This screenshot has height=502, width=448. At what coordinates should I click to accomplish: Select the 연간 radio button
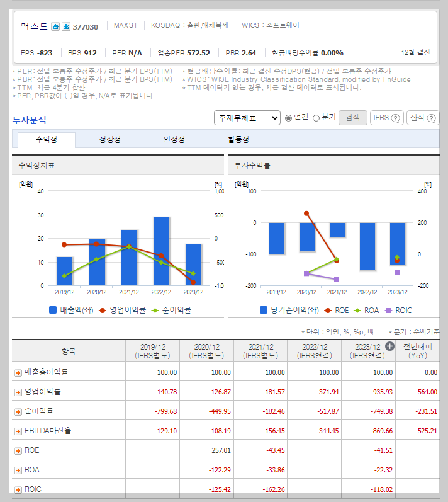pyautogui.click(x=288, y=118)
